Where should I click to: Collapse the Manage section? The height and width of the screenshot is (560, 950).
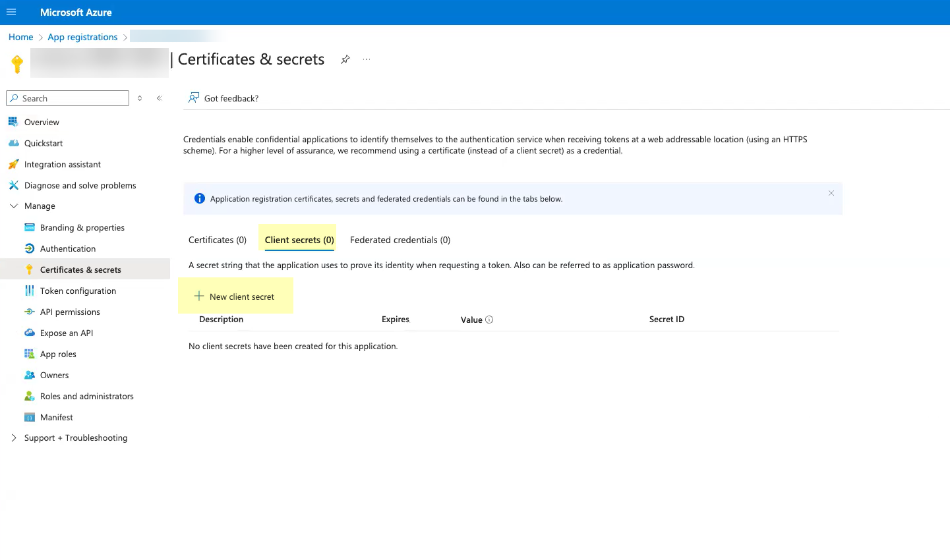(x=14, y=206)
